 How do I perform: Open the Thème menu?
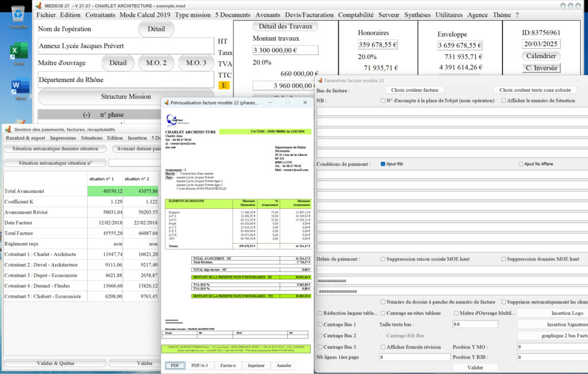click(x=502, y=15)
